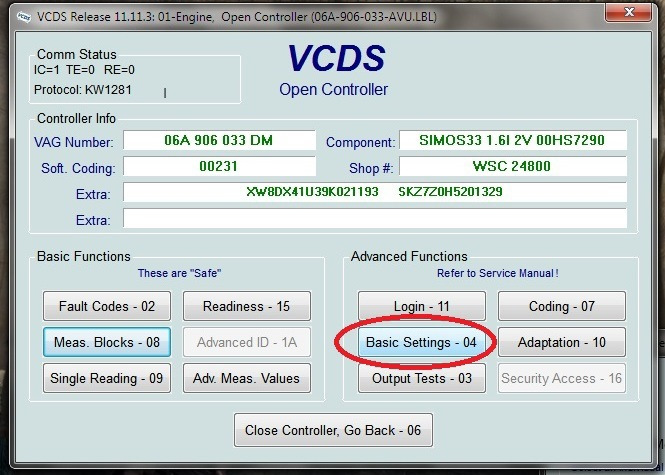Click the VCDS icon in title bar
The width and height of the screenshot is (665, 475).
[x=24, y=17]
